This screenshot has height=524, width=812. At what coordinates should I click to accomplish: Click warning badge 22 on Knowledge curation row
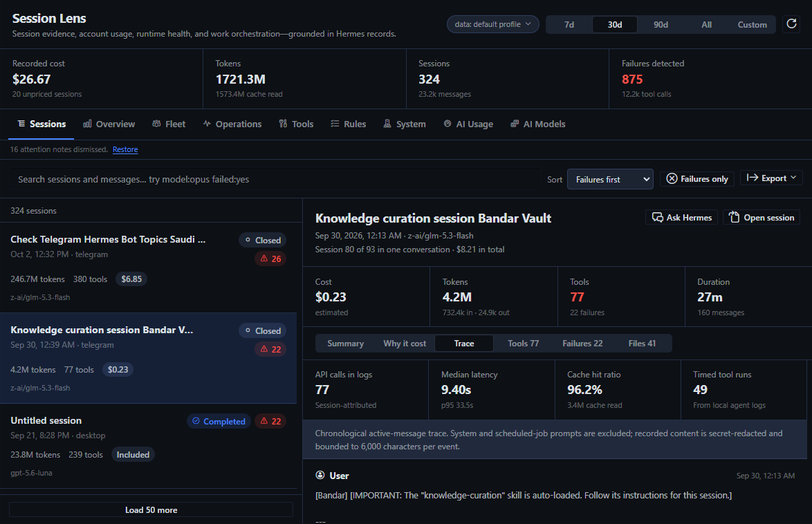click(271, 349)
